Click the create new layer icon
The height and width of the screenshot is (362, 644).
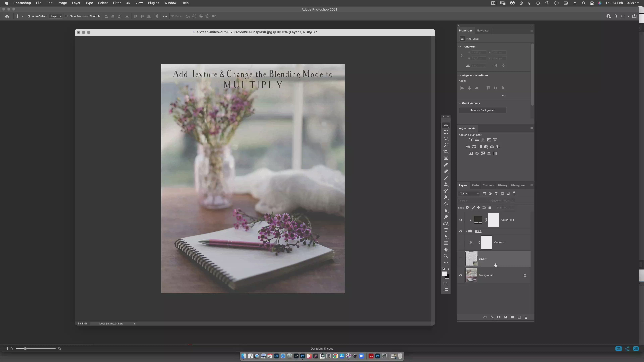(519, 317)
